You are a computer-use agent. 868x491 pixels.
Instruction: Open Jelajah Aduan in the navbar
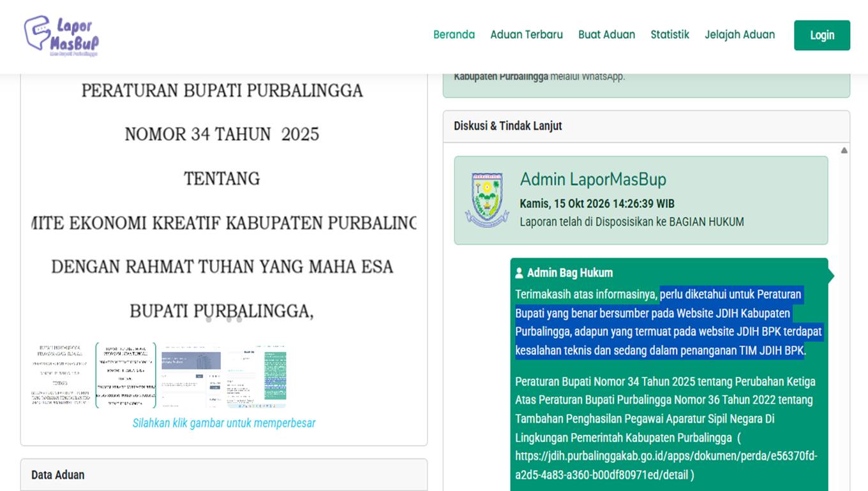pos(740,35)
